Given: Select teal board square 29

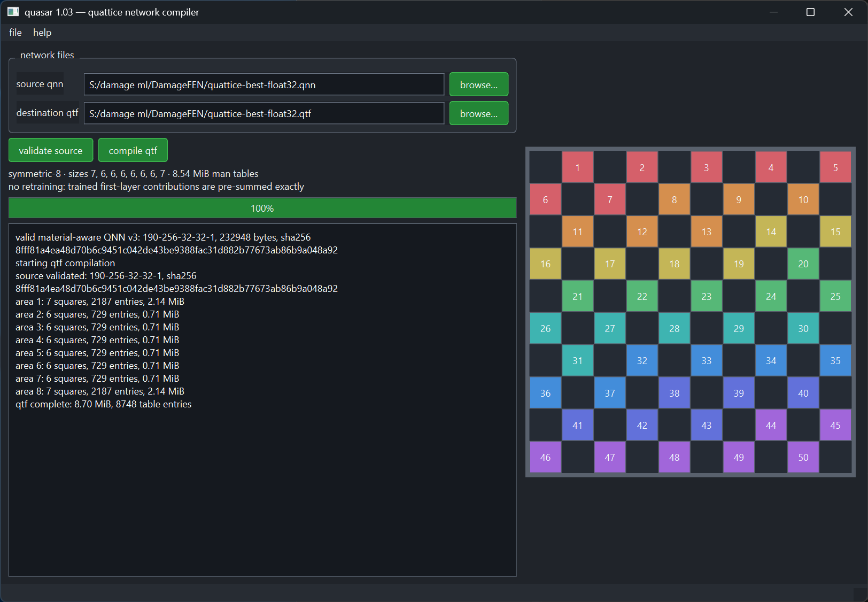Looking at the screenshot, I should (739, 328).
